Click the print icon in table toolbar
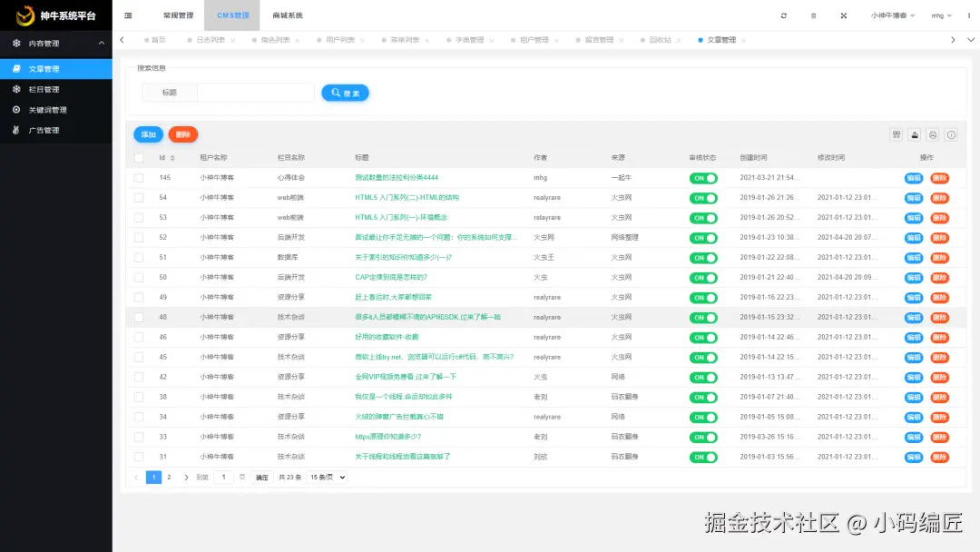The image size is (980, 552). (933, 135)
